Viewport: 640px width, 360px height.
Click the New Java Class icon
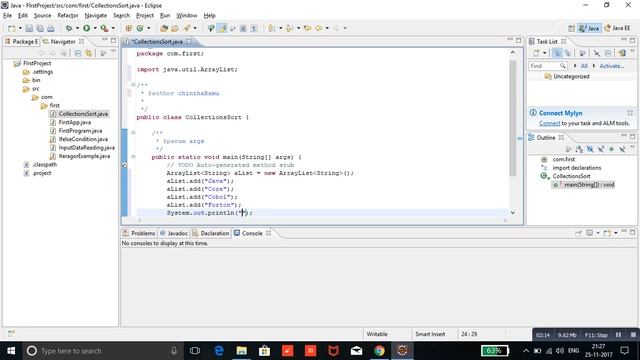click(x=140, y=28)
